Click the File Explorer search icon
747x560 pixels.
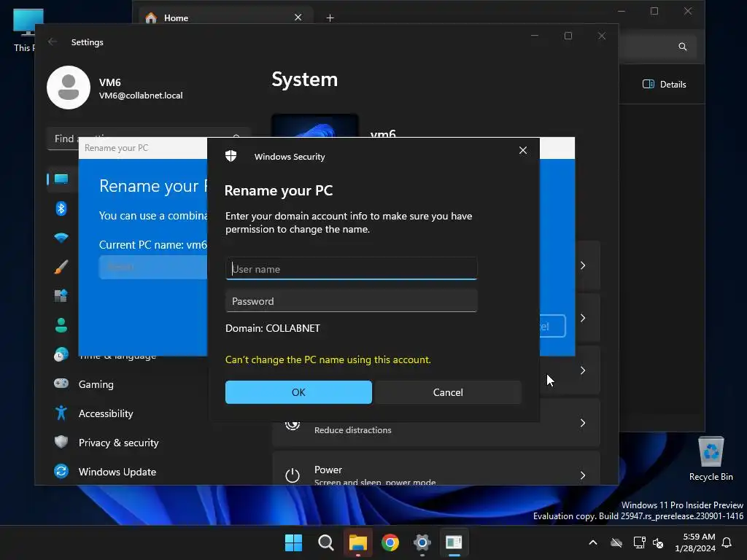(683, 46)
